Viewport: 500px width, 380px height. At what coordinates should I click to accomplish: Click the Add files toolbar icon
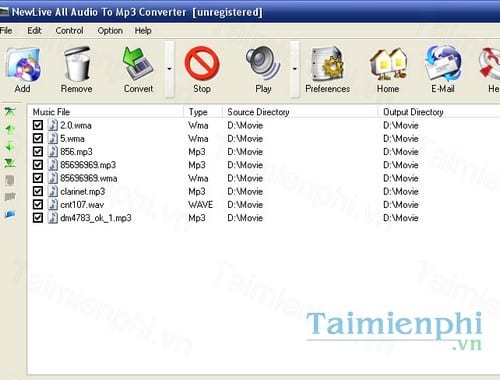click(23, 65)
